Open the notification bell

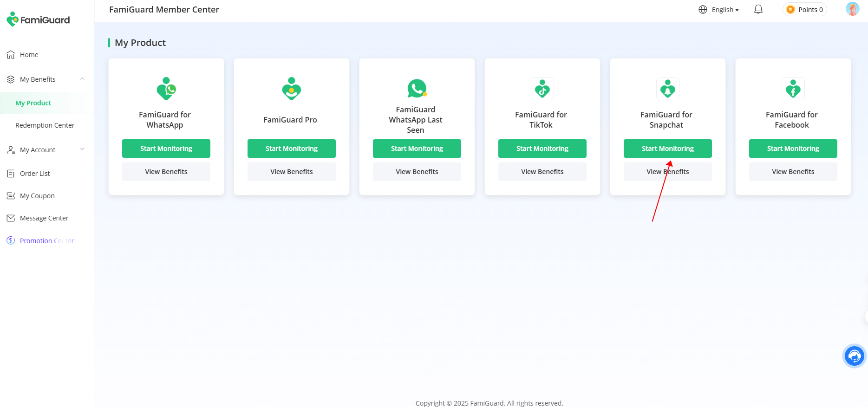pos(758,9)
